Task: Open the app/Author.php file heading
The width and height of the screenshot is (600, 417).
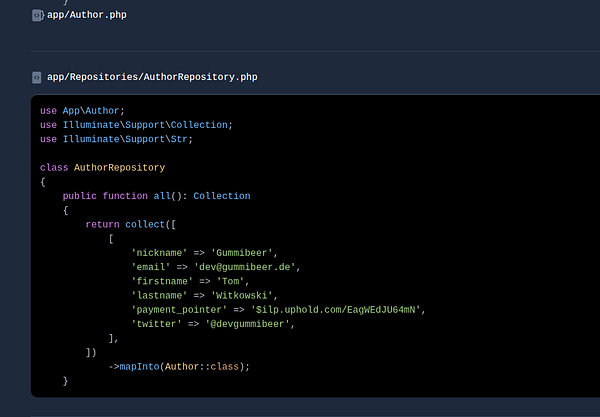Action: pos(86,15)
